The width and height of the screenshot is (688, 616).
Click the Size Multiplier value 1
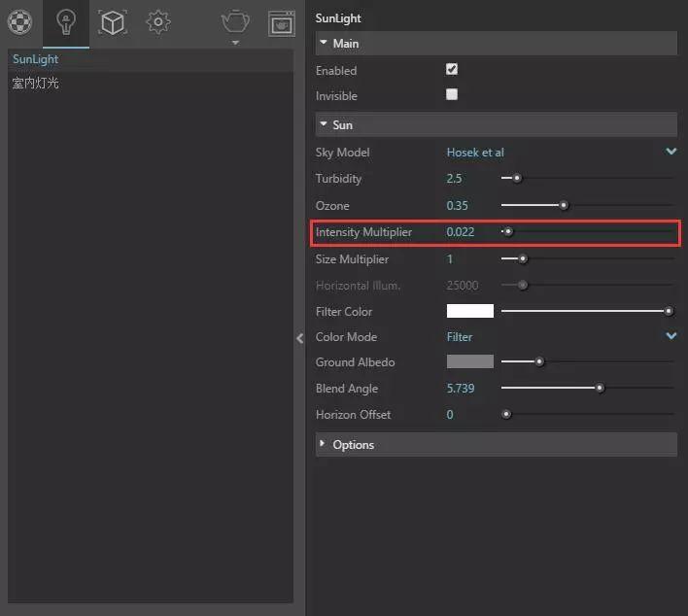(x=450, y=258)
